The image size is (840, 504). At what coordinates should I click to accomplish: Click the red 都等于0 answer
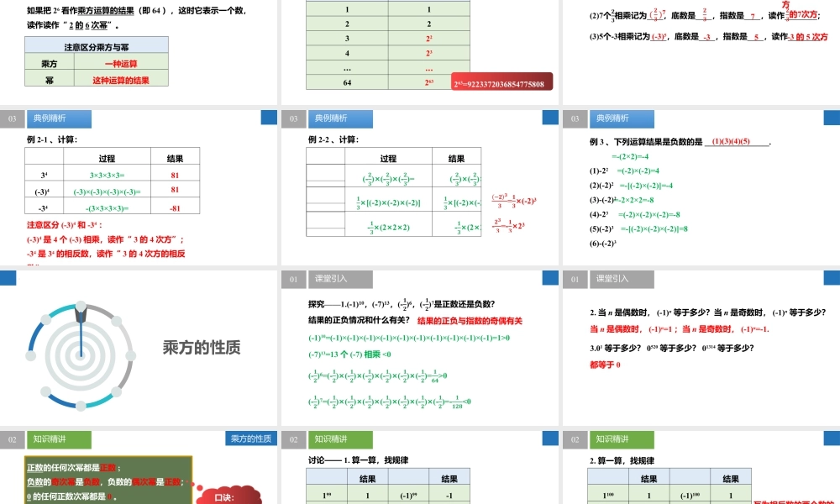pos(605,365)
